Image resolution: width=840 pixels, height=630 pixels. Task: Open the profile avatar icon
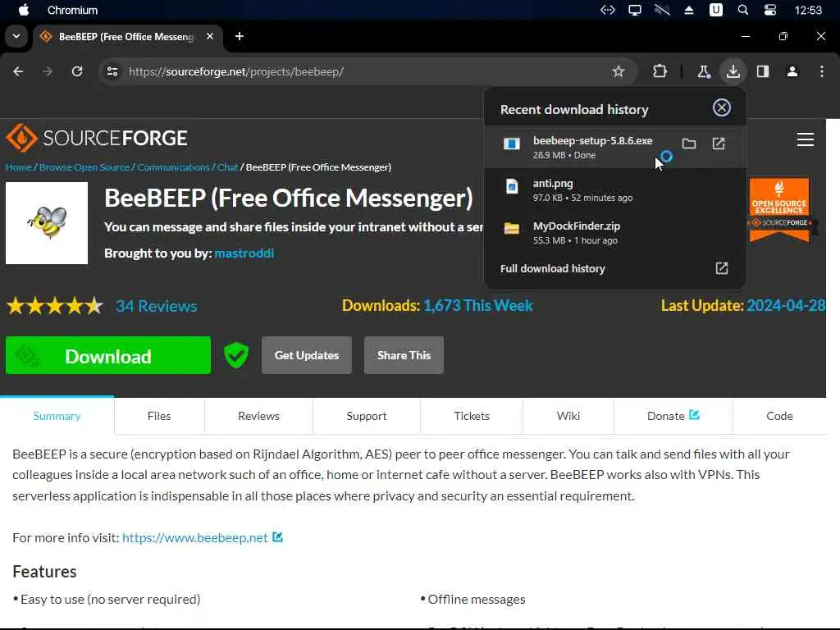tap(792, 71)
